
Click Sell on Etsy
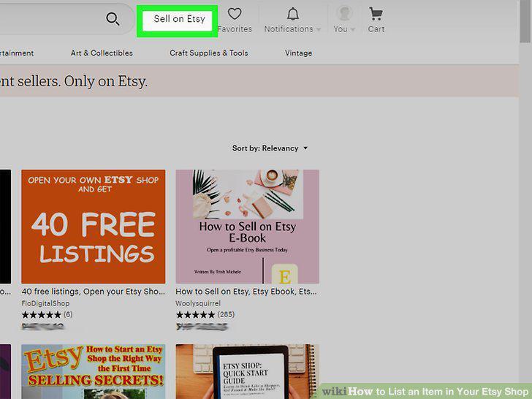pos(179,19)
